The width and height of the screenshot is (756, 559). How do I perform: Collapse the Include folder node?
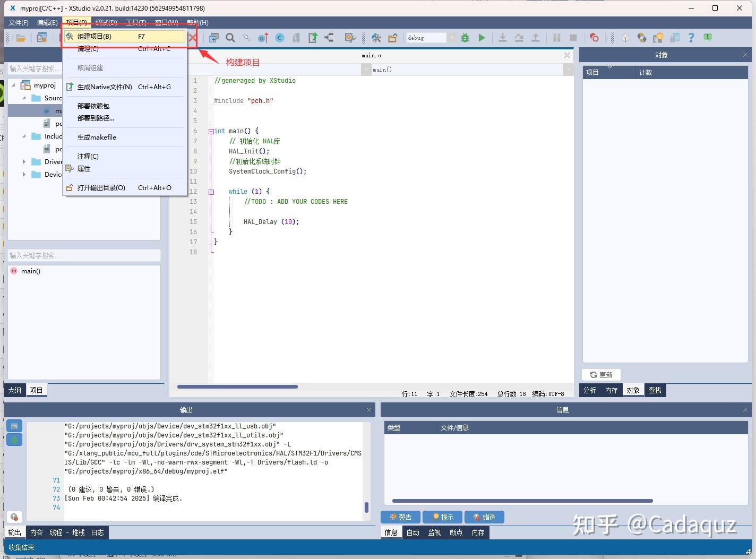[x=24, y=136]
